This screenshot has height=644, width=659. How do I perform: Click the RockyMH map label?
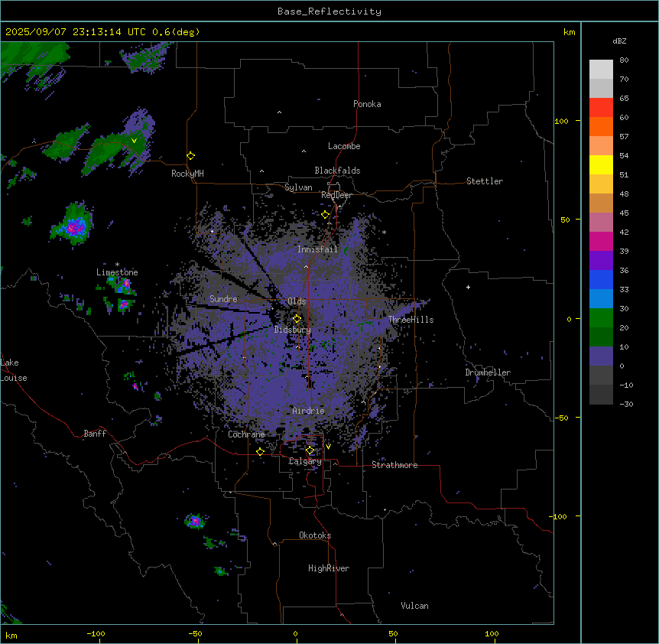(x=187, y=174)
